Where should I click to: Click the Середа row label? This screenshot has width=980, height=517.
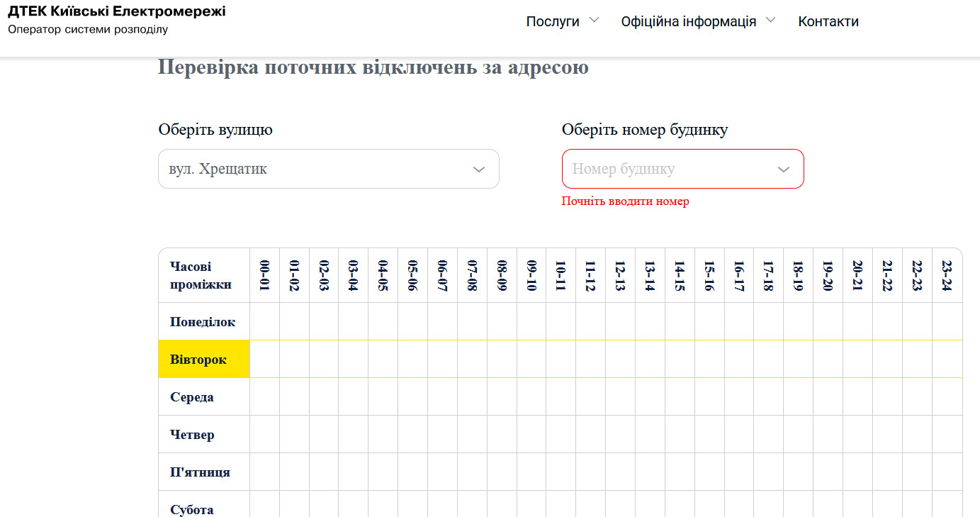192,397
